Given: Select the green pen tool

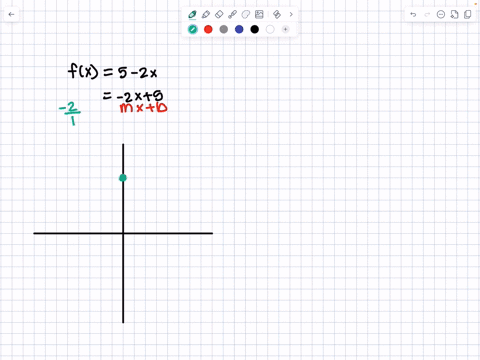Looking at the screenshot, I should (x=192, y=14).
